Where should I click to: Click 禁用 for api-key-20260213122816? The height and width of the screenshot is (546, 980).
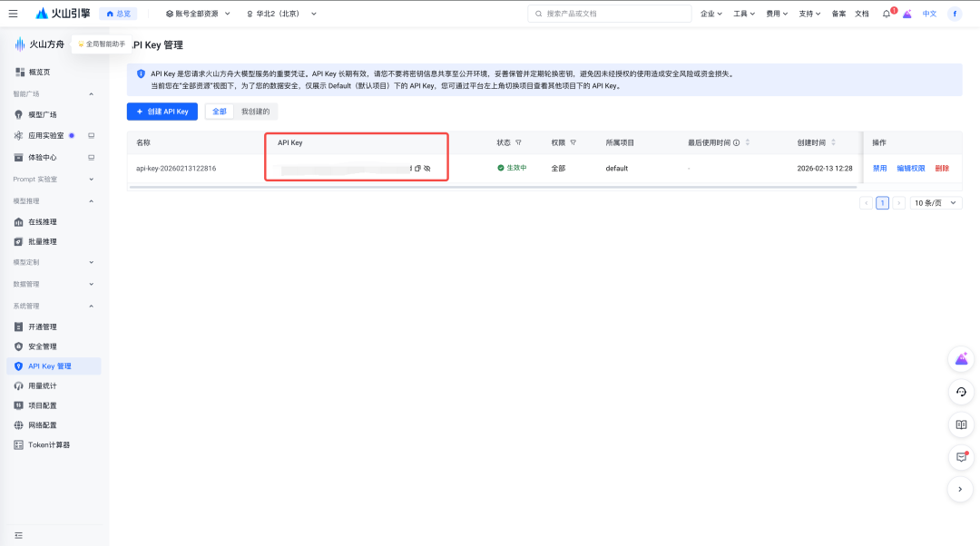point(880,168)
